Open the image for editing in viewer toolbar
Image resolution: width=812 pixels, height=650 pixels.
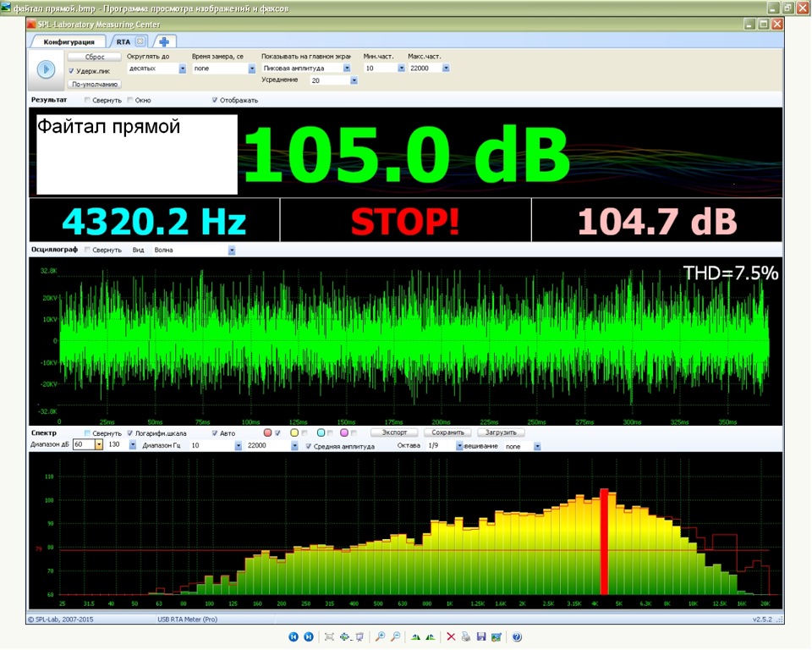(x=497, y=636)
